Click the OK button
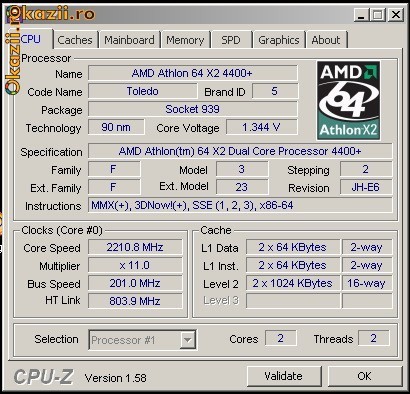 pyautogui.click(x=364, y=376)
